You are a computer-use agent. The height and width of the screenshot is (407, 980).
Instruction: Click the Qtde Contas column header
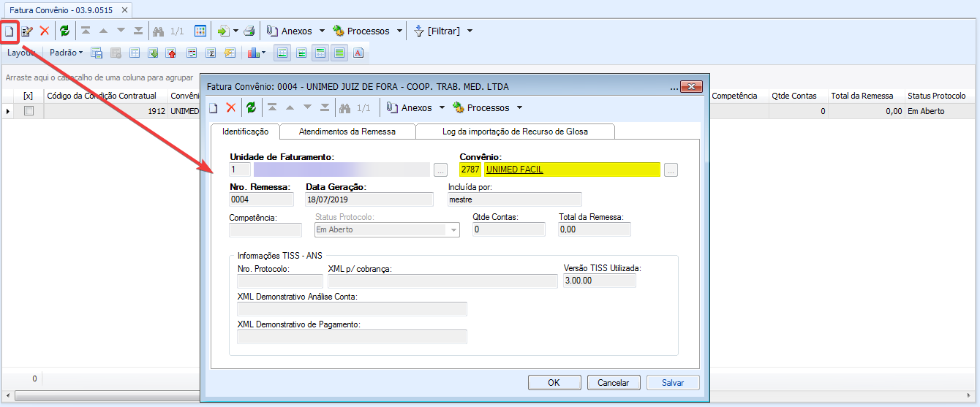tap(798, 96)
